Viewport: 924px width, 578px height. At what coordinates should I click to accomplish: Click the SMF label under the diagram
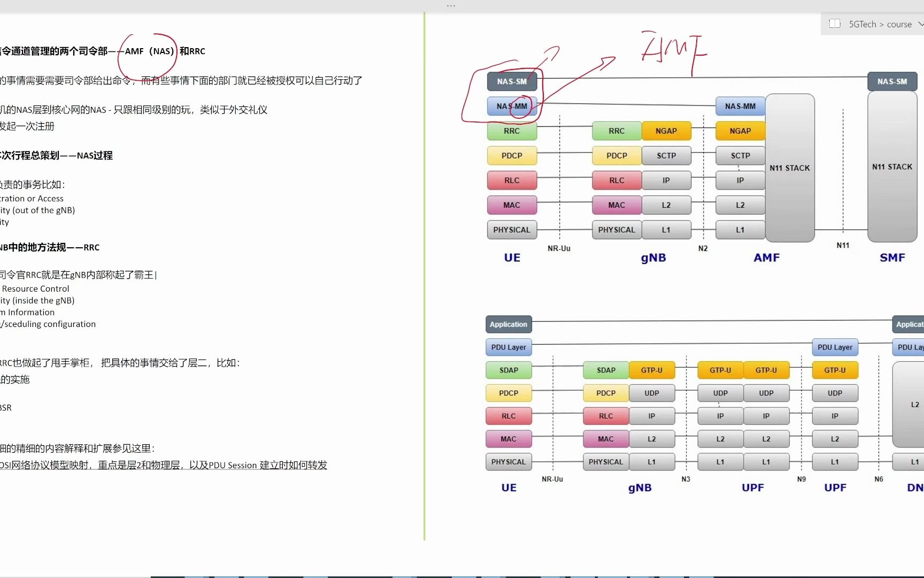[x=892, y=257]
